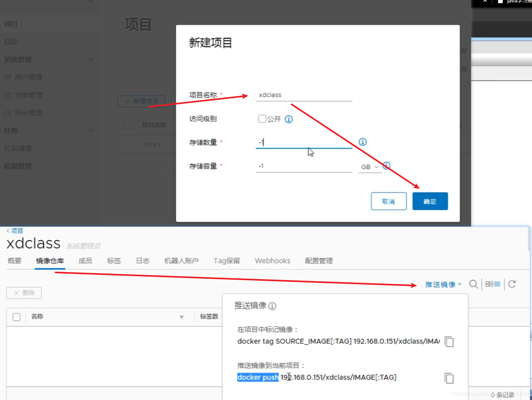Image resolution: width=532 pixels, height=400 pixels.
Task: Click the info icon beside 存储数量
Action: click(362, 142)
